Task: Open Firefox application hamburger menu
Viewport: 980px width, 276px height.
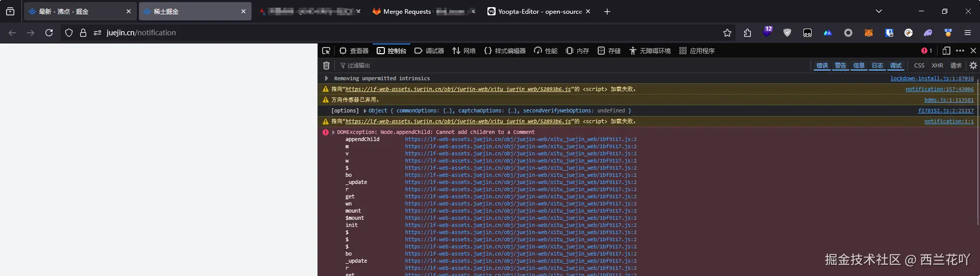Action: click(x=967, y=33)
